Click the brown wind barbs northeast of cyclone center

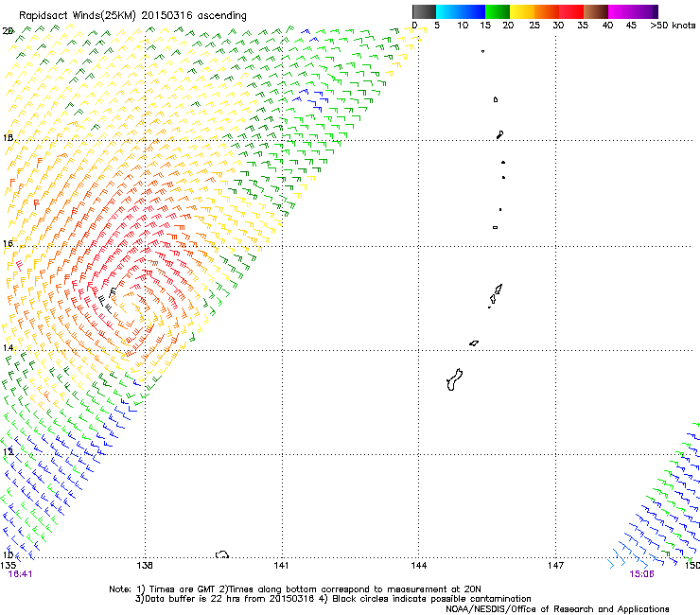156,267
